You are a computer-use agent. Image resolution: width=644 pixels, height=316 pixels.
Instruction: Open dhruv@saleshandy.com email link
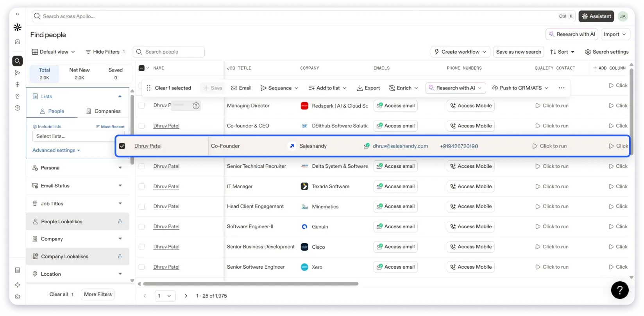[400, 146]
